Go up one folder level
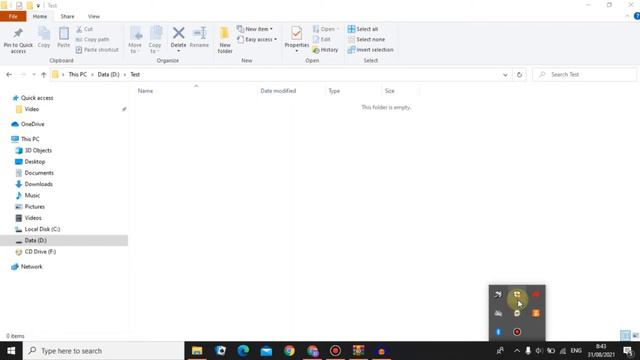 [x=44, y=75]
